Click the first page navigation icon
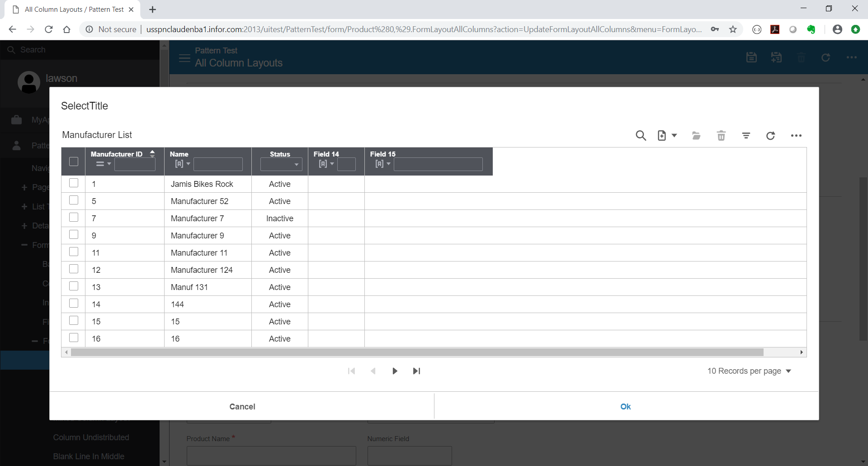The image size is (868, 466). coord(351,371)
